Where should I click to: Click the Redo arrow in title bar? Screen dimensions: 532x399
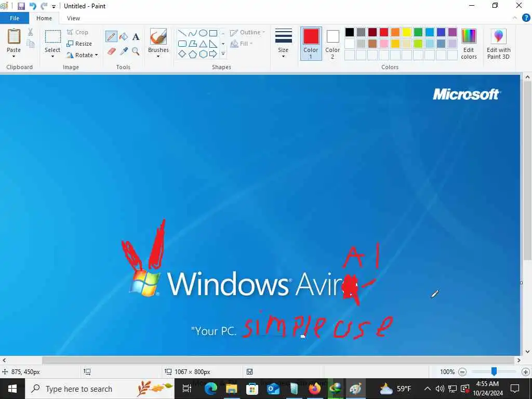coord(44,6)
